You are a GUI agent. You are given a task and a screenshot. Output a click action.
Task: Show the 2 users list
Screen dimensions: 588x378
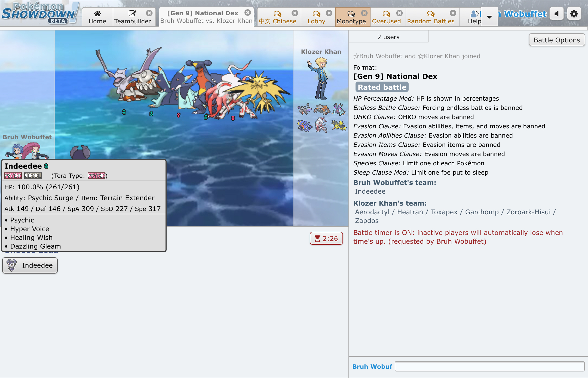click(388, 37)
